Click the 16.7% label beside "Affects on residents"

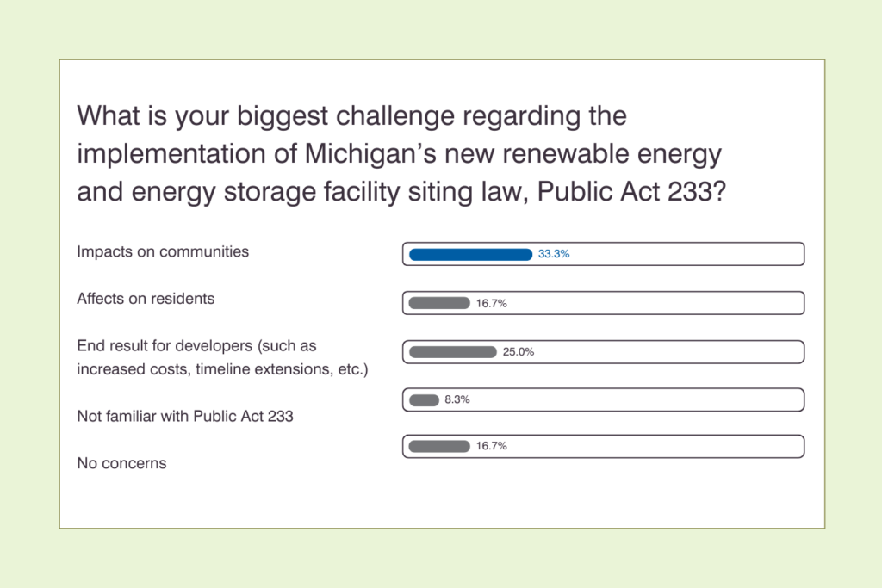491,303
